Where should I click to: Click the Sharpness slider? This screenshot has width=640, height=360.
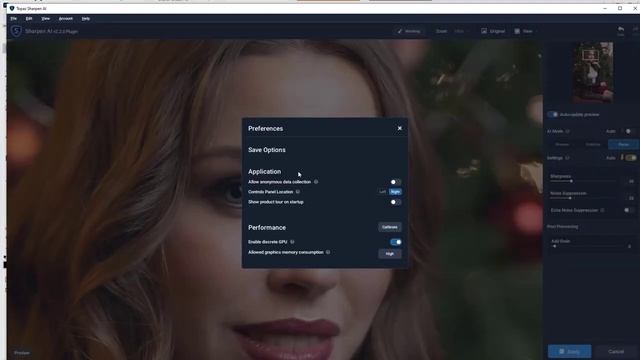click(x=584, y=181)
